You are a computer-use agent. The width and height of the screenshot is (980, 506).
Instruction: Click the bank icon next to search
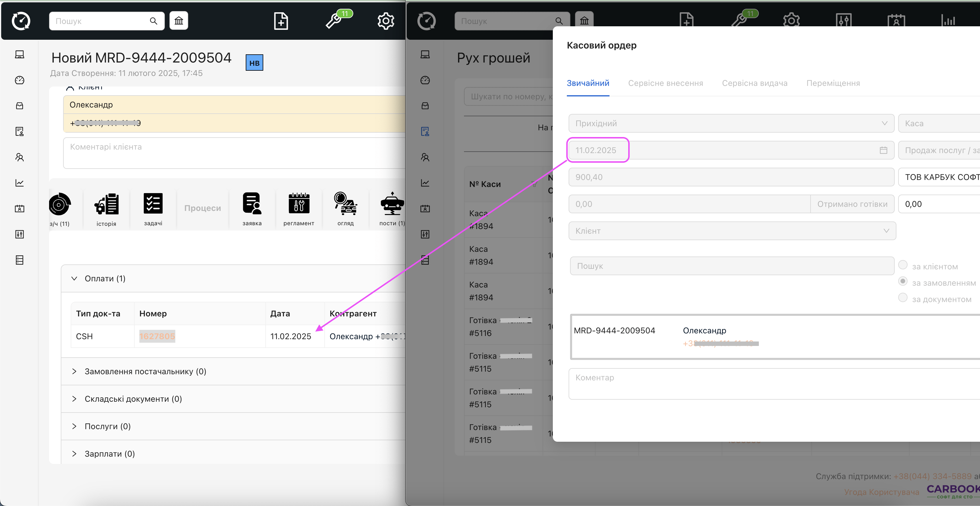tap(179, 20)
